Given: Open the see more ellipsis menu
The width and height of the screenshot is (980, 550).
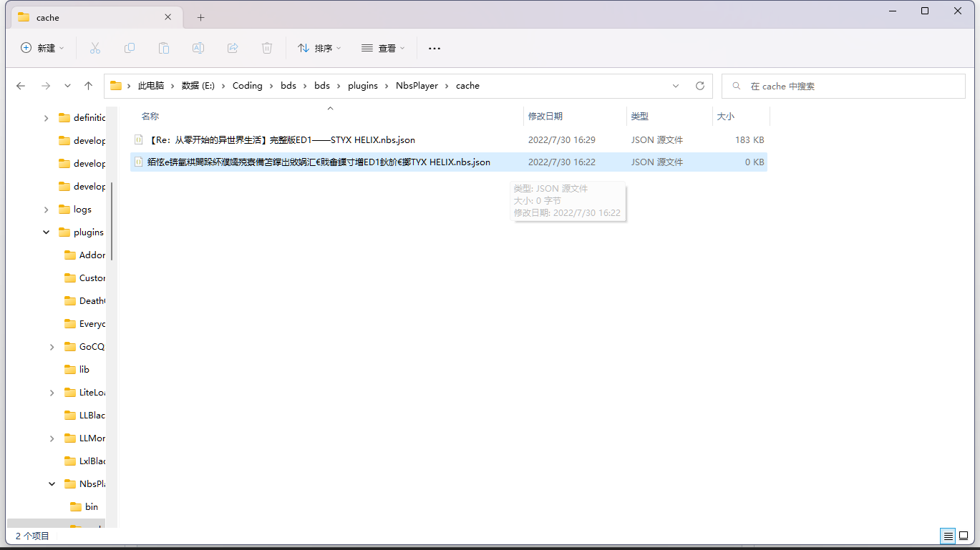Looking at the screenshot, I should [x=434, y=48].
